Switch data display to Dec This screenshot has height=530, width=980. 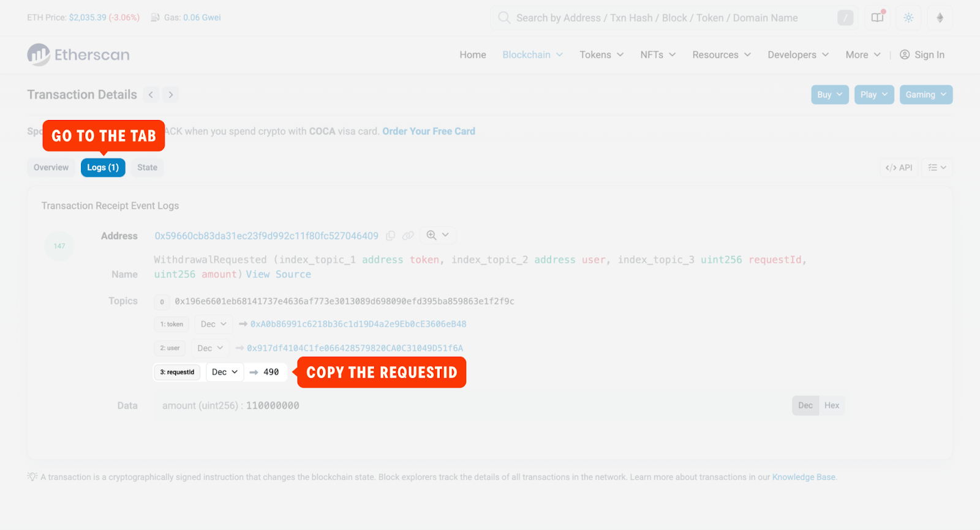[805, 405]
